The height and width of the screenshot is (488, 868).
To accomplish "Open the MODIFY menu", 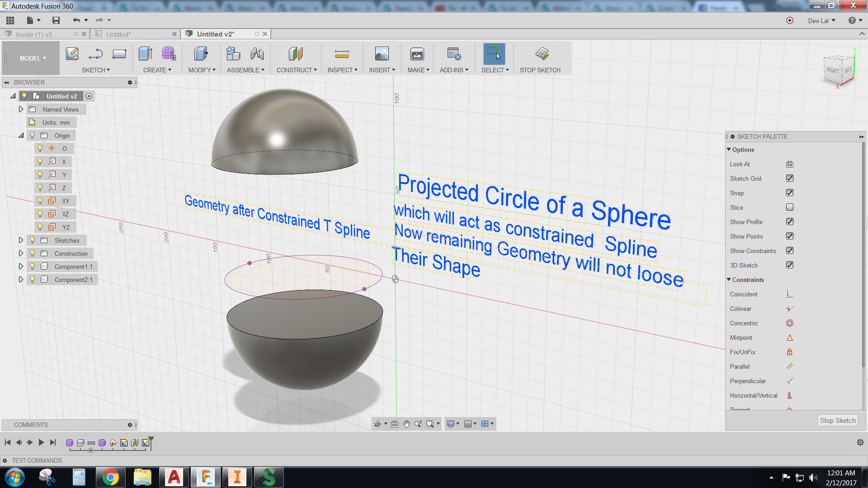I will tap(202, 70).
